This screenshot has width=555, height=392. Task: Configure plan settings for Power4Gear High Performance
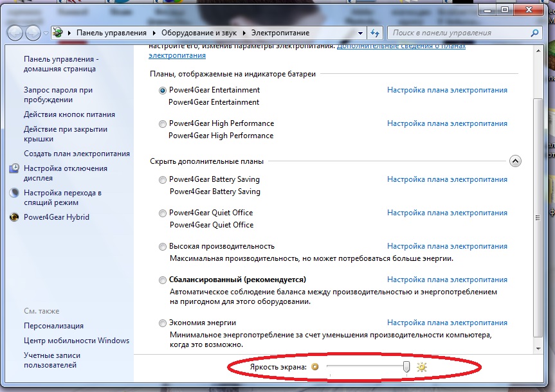point(447,123)
